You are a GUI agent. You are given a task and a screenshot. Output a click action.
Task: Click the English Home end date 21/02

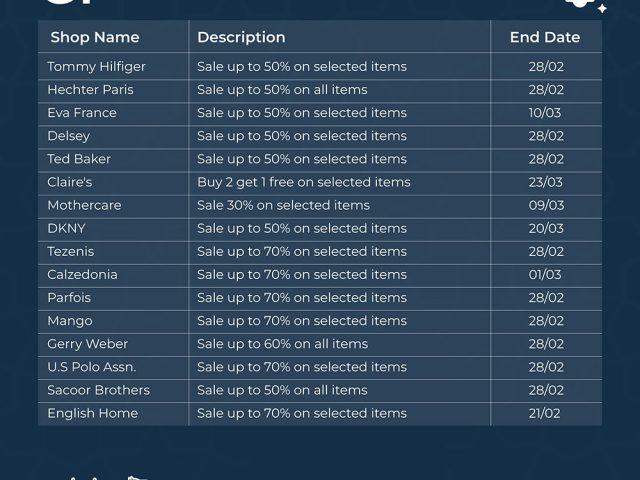click(x=546, y=413)
